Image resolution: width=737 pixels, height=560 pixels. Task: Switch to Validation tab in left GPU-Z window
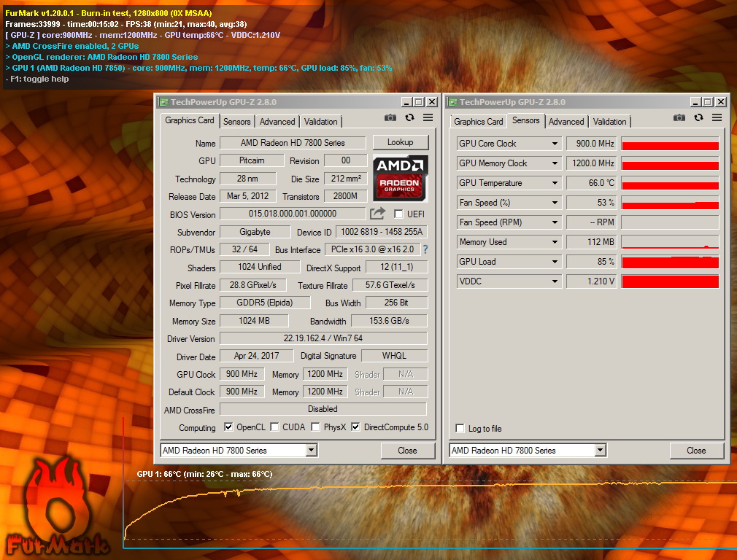320,122
